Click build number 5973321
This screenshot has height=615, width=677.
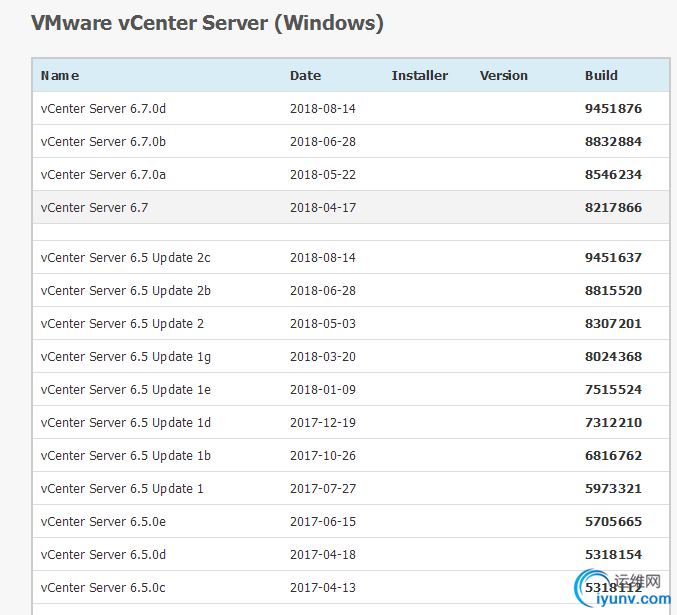click(614, 489)
